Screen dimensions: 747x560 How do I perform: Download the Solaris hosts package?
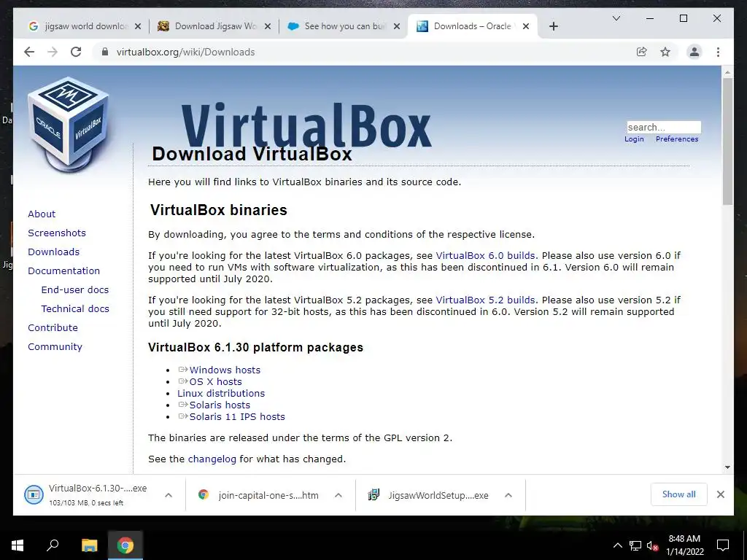click(x=220, y=405)
